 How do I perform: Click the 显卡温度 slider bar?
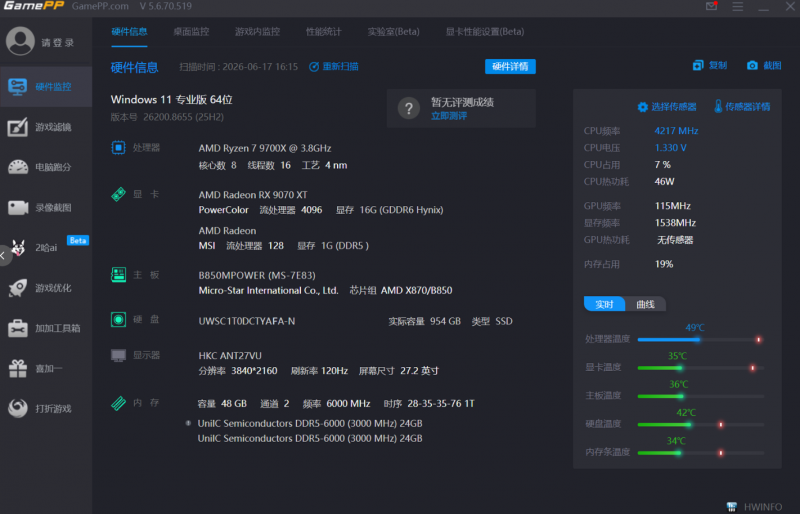click(701, 368)
